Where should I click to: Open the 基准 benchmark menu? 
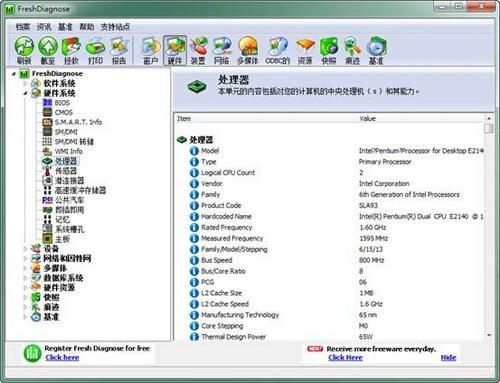tap(65, 27)
